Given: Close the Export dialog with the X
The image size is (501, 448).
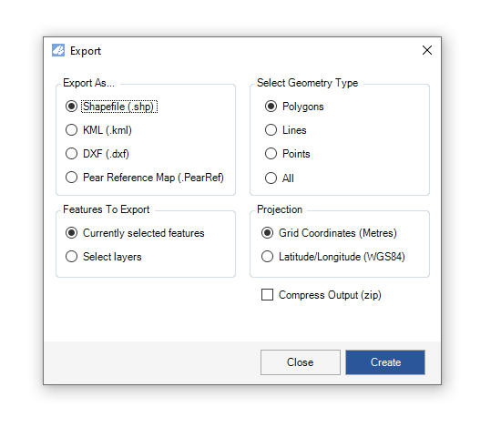Looking at the screenshot, I should coord(427,50).
